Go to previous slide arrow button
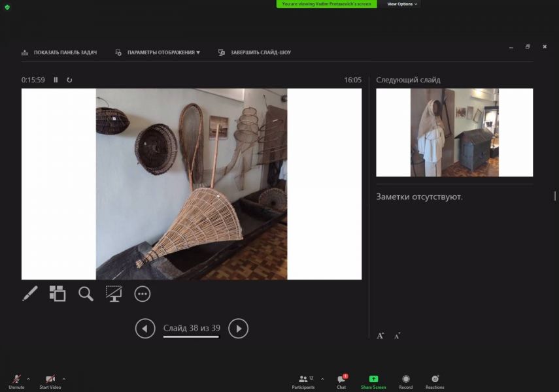 pos(145,329)
